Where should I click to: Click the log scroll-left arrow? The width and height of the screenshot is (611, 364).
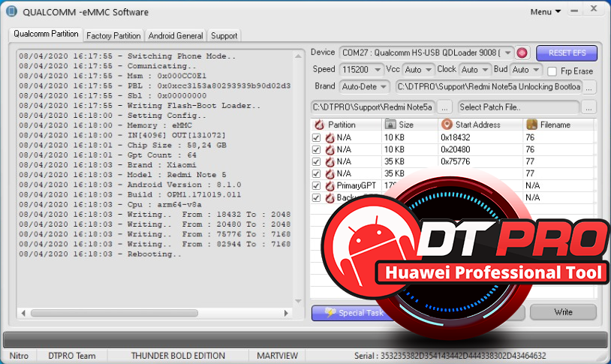[23, 313]
